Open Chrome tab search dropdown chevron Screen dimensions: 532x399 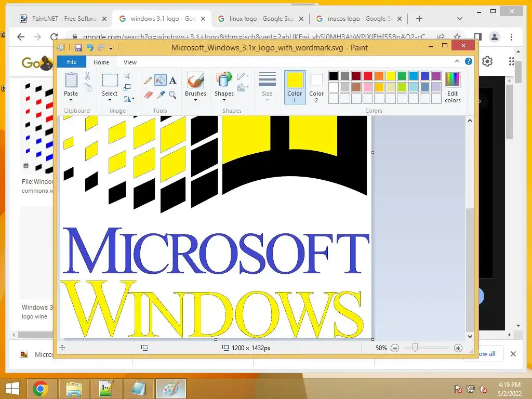pos(460,19)
